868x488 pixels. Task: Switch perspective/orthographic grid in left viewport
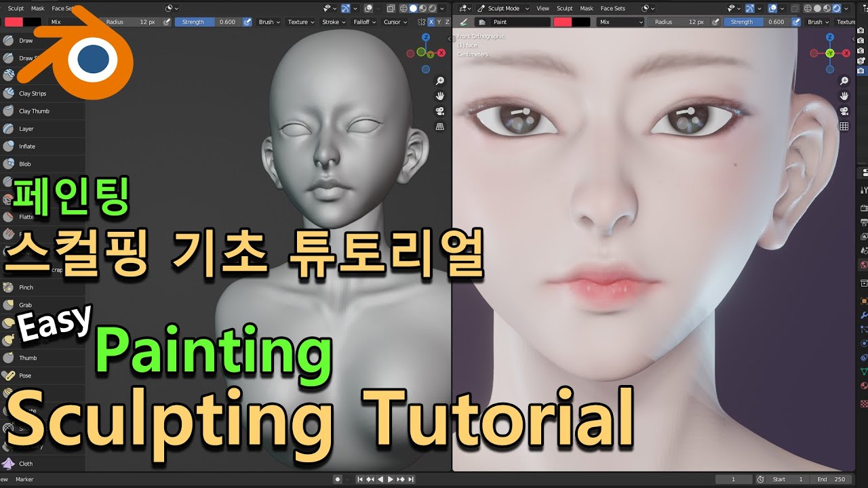tap(440, 127)
